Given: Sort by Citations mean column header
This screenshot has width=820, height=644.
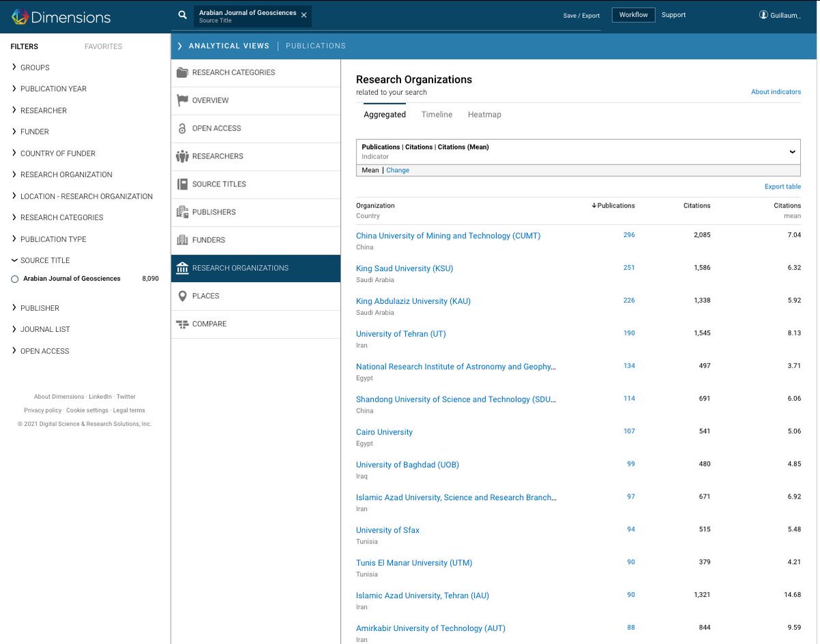Looking at the screenshot, I should tap(787, 210).
